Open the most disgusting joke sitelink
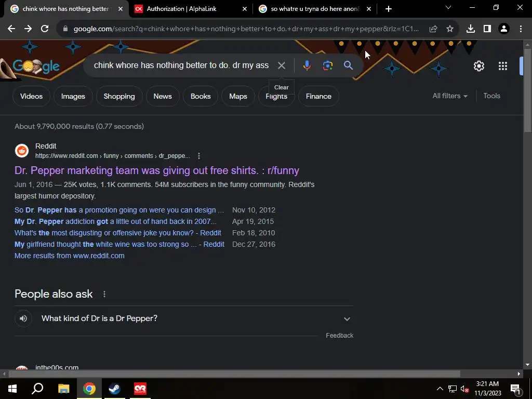The image size is (532, 399). (x=118, y=233)
